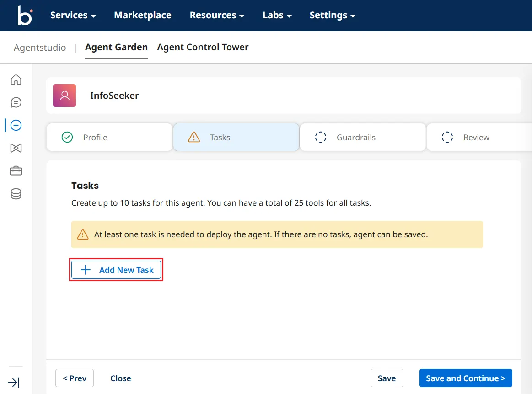This screenshot has width=532, height=394.
Task: Open the briefcase toolbox icon in the sidebar
Action: 16,171
